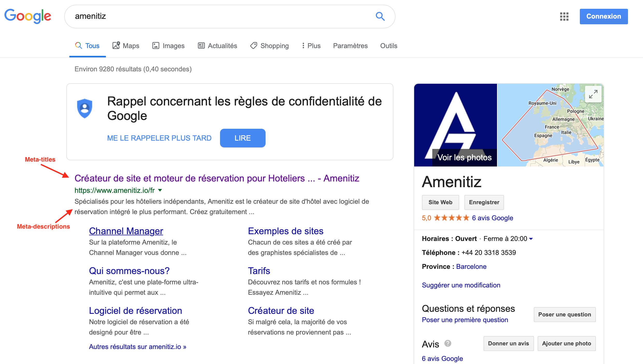The image size is (643, 364).
Task: Open the Outils menu
Action: pos(389,46)
